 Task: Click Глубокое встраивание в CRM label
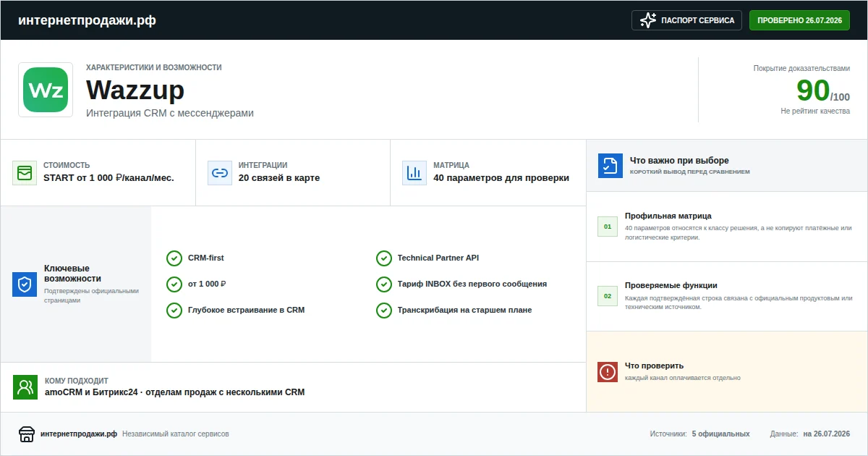click(x=247, y=311)
